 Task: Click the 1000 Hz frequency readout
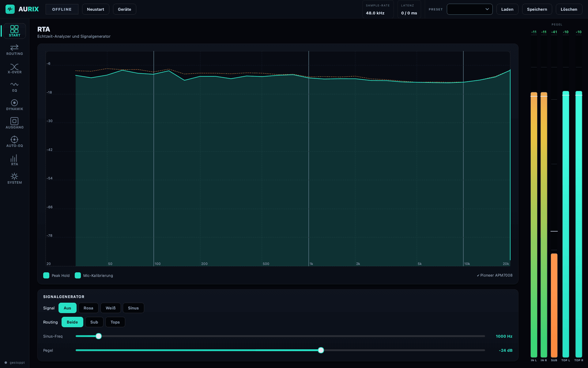coord(504,336)
